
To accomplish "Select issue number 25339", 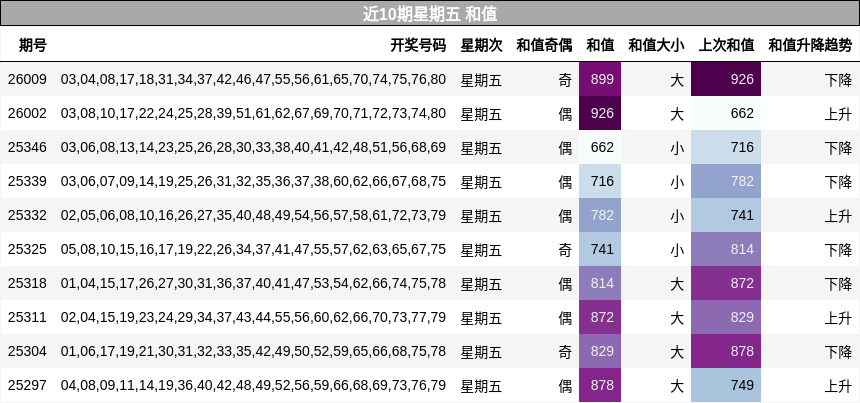I will [27, 181].
